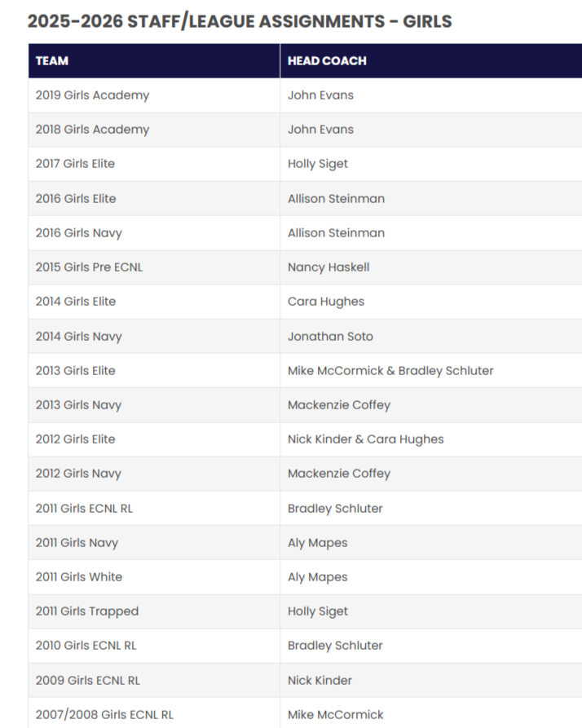
Task: Click the Nick Kinder & Cara Hughes cell
Action: [431, 439]
